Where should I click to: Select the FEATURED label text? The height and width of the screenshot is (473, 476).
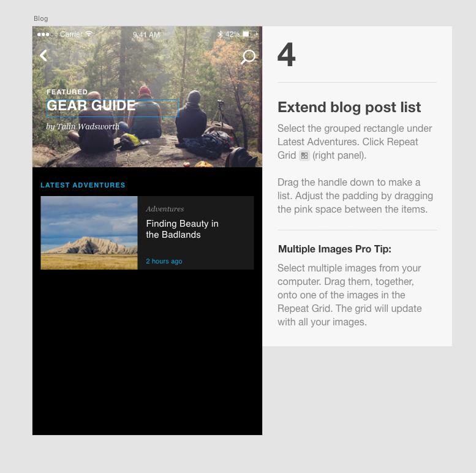(67, 92)
